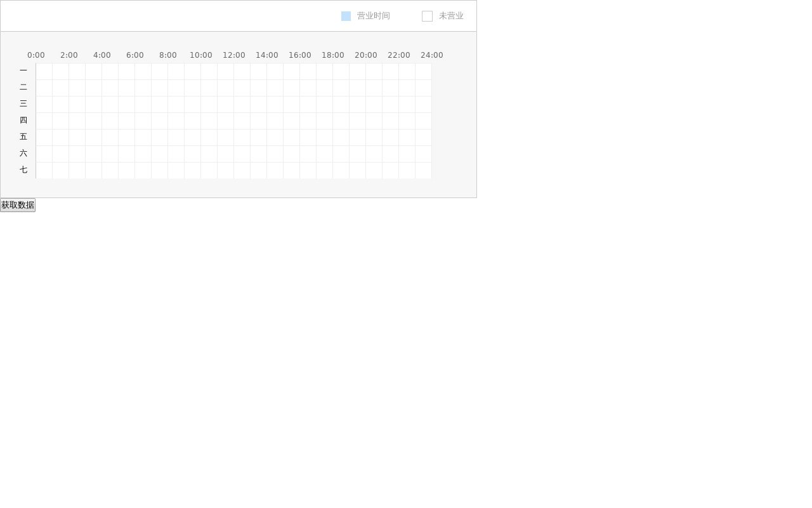The width and height of the screenshot is (812, 508).
Task: Select the 二 row cell starting at 2:00
Action: point(77,88)
